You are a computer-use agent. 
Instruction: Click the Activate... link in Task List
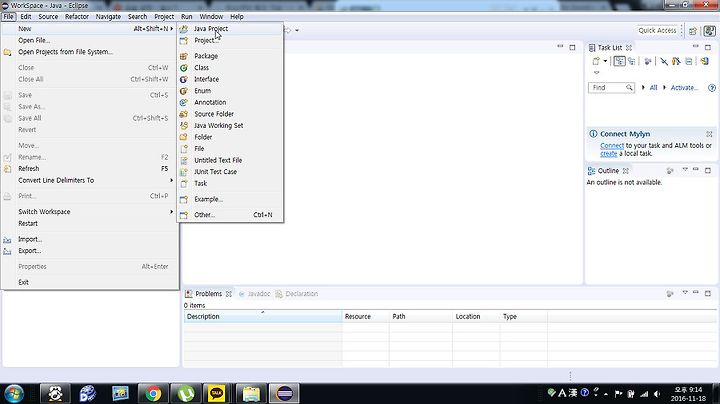[684, 87]
